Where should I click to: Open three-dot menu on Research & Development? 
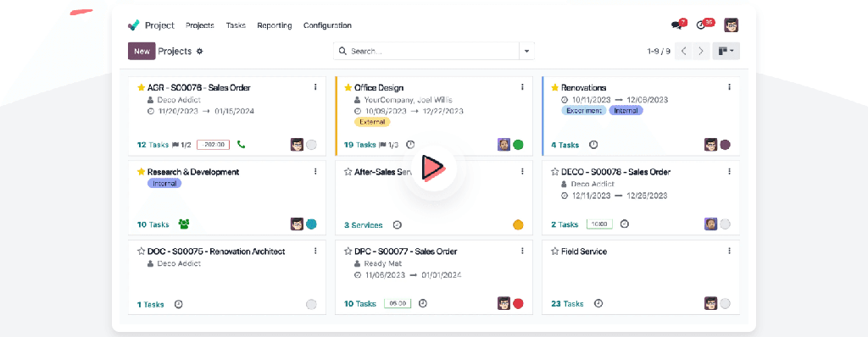click(315, 171)
